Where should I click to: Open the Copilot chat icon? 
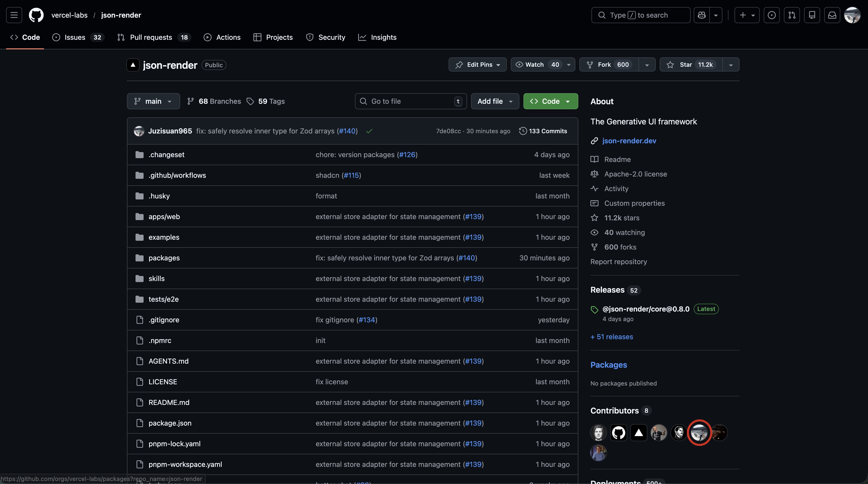[702, 15]
